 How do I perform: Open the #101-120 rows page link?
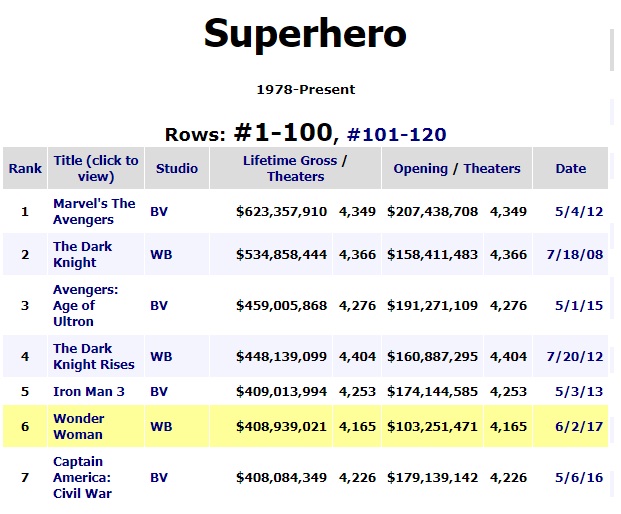[396, 134]
